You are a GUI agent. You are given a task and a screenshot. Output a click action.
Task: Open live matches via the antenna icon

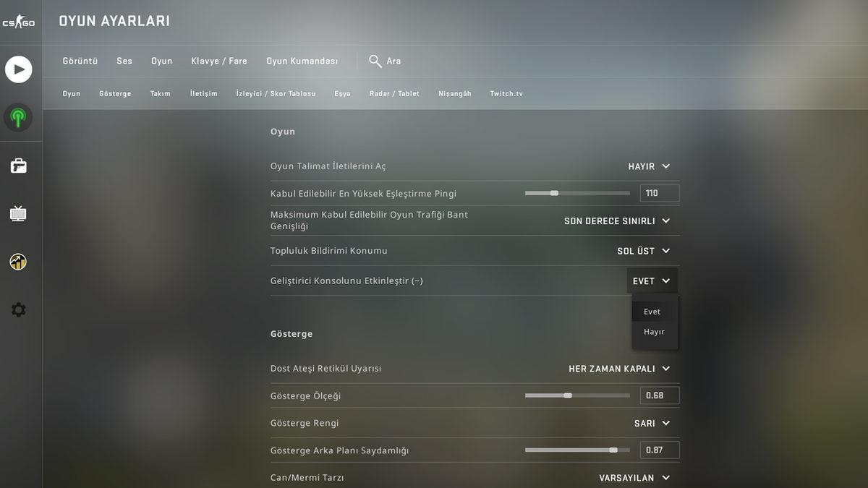tap(18, 116)
